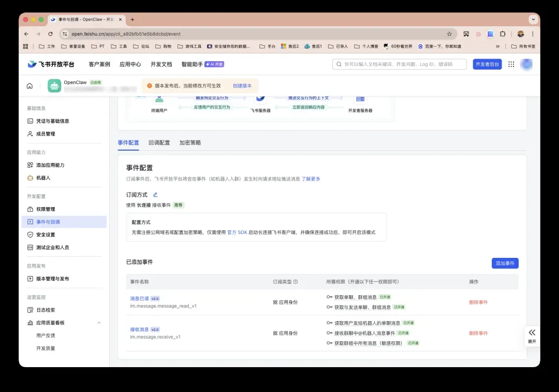
Task: Open 权限管理 in the sidebar
Action: [x=46, y=209]
